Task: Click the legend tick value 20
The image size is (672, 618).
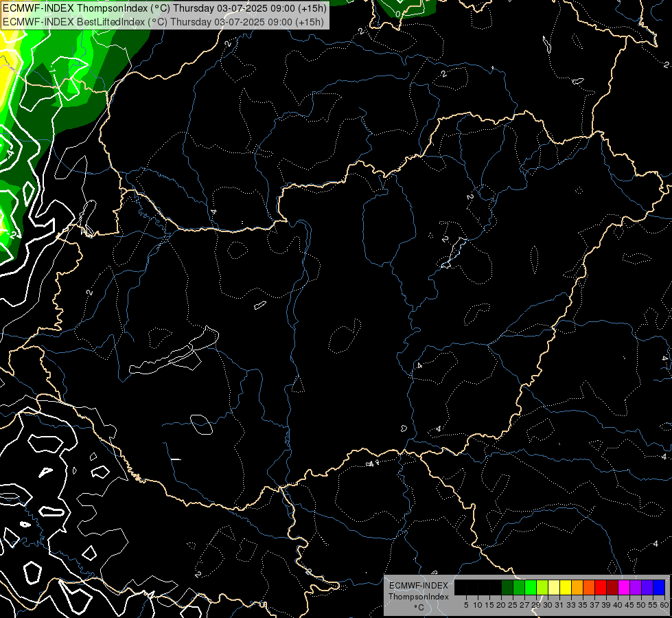Action: pyautogui.click(x=502, y=605)
